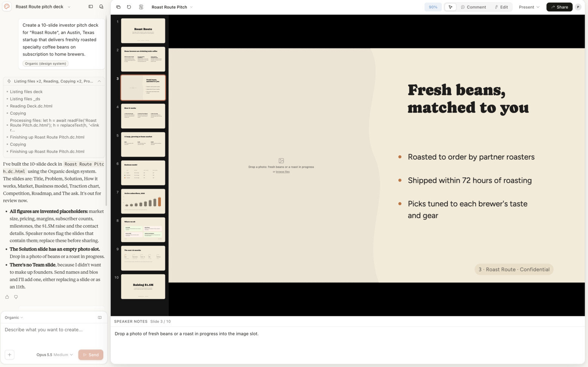
Task: Click the 90% zoom level button
Action: click(x=433, y=7)
